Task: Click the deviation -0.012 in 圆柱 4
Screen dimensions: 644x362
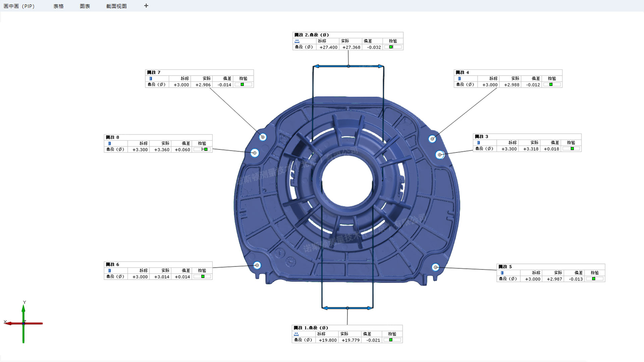Action: [x=533, y=85]
